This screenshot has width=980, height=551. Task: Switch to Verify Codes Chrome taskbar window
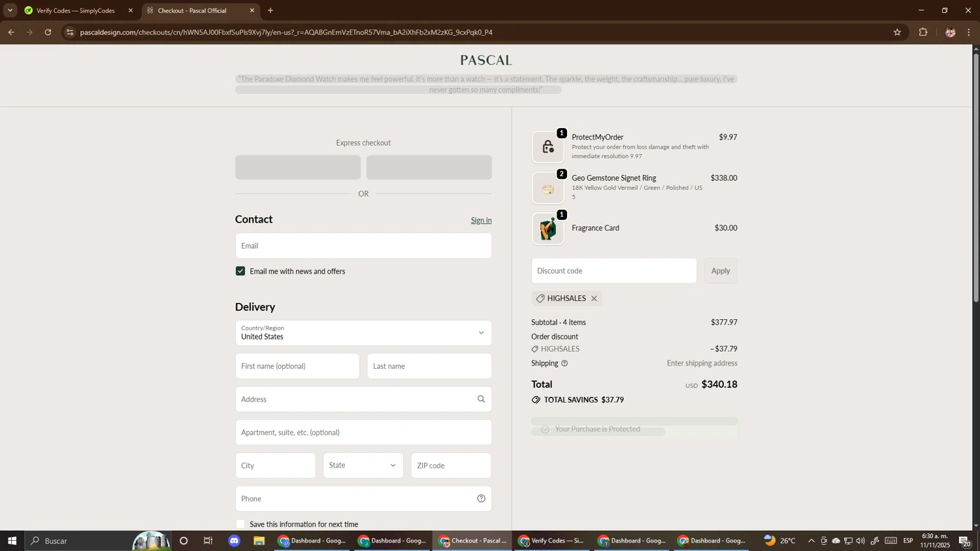click(553, 541)
